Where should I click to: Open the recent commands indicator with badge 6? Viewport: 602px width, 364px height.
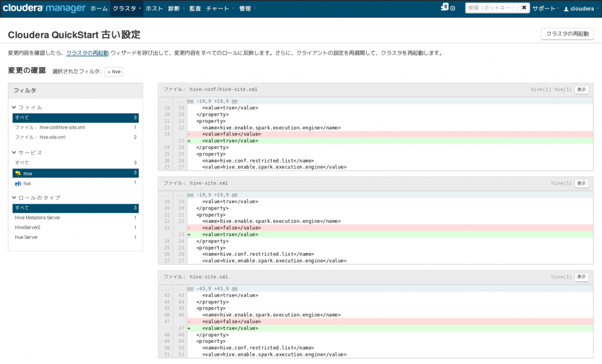point(444,7)
